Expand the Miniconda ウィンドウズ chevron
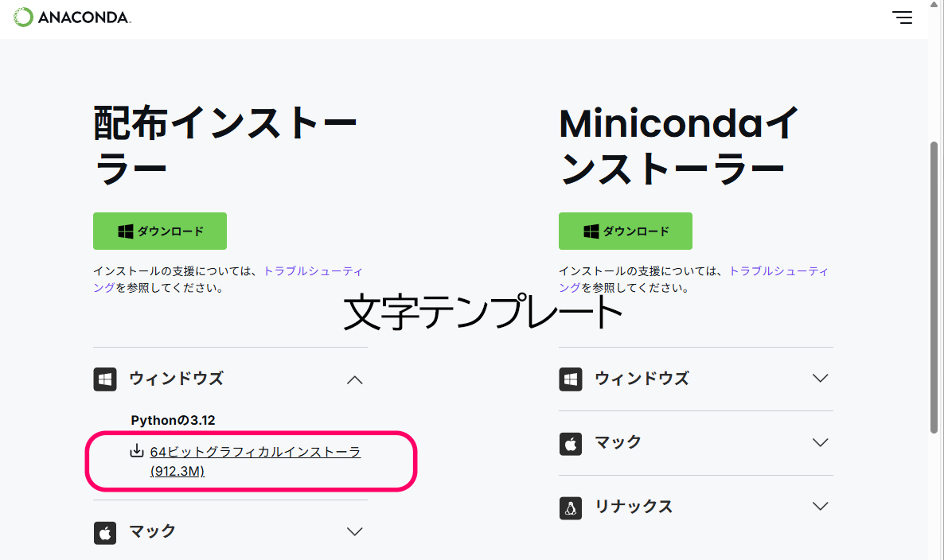 (x=820, y=379)
